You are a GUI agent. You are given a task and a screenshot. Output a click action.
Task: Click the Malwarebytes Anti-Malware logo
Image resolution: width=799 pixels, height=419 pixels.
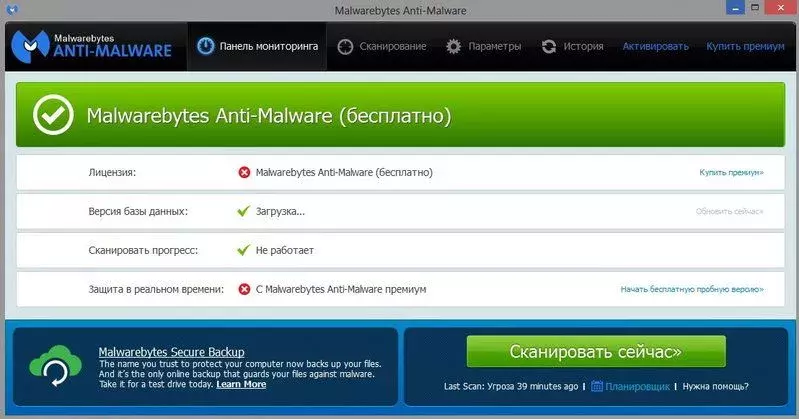pos(92,46)
